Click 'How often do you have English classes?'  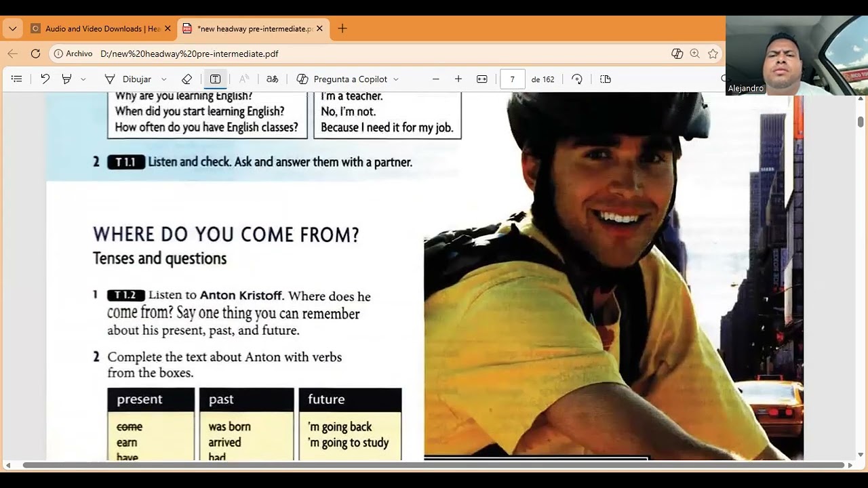coord(207,127)
